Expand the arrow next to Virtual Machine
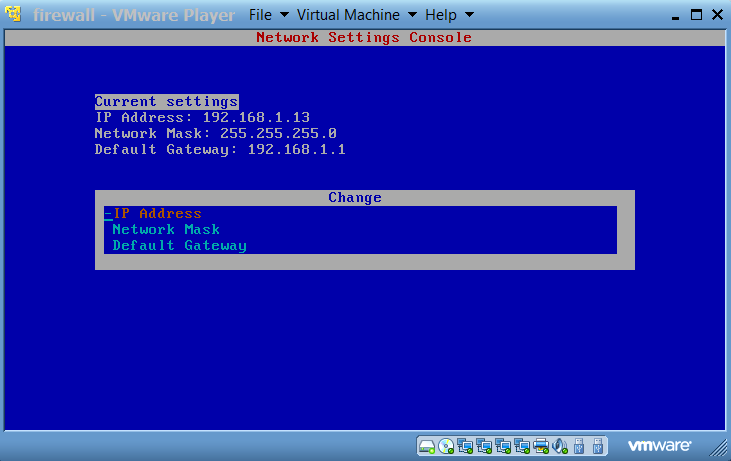731x461 pixels. 410,16
